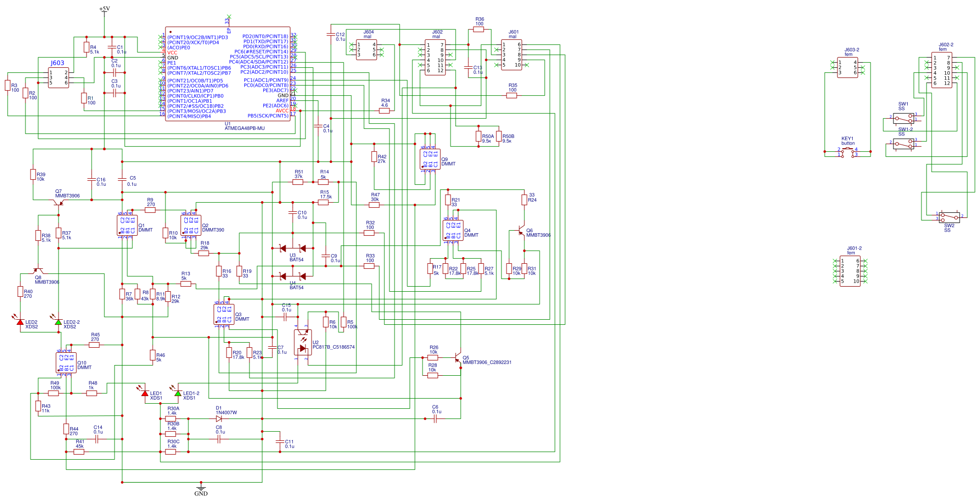This screenshot has height=502, width=980.
Task: Click capacitor C16 symbol
Action: 92,180
